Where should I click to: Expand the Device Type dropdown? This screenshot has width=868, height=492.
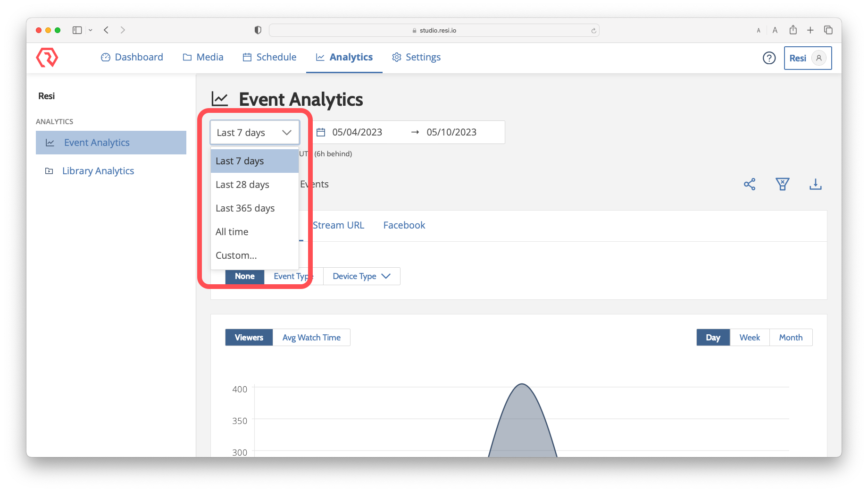click(361, 276)
